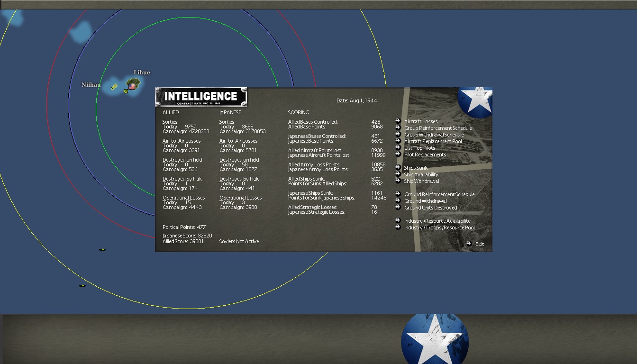Click Points for Sunk Japanese Ships value 14243
The width and height of the screenshot is (637, 364).
point(379,198)
